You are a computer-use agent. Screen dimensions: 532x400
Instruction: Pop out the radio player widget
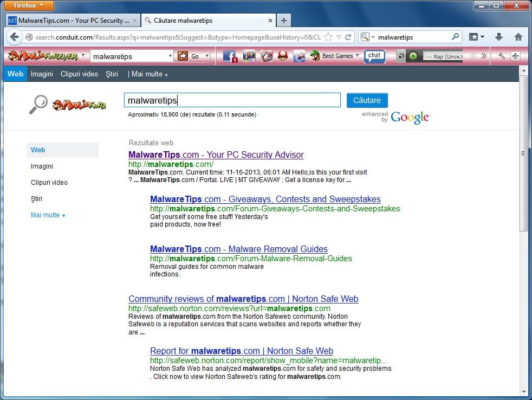tap(401, 56)
